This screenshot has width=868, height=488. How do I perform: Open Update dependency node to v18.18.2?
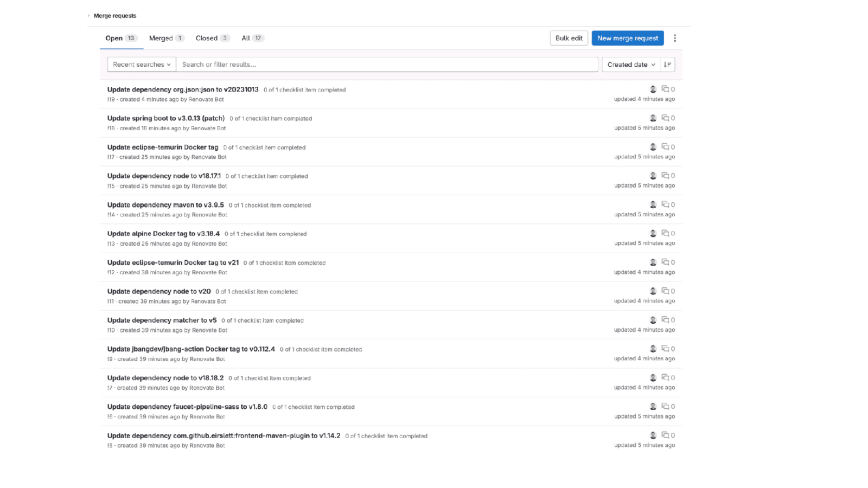click(x=165, y=378)
